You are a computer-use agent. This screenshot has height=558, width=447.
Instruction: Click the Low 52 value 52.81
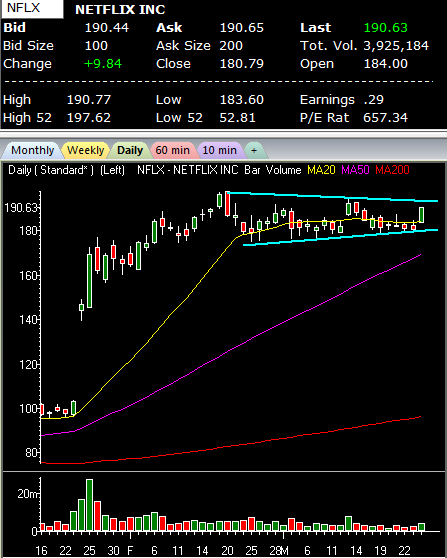pyautogui.click(x=237, y=117)
